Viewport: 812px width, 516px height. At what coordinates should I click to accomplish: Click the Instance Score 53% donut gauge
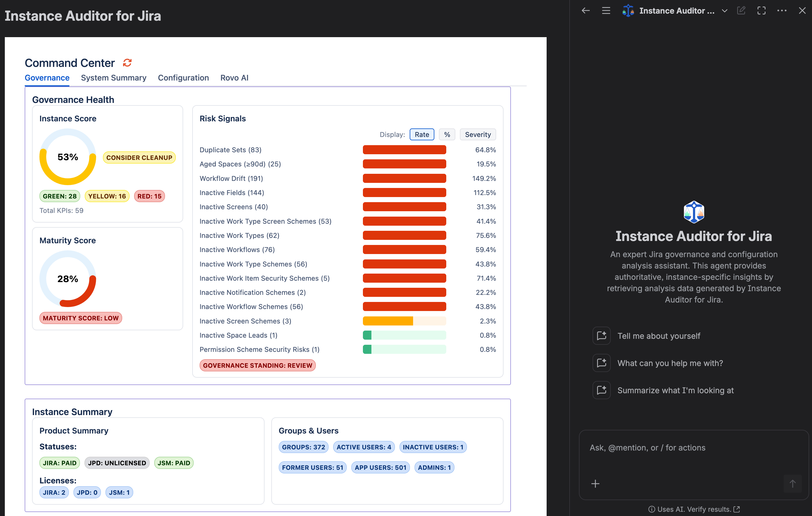tap(68, 157)
